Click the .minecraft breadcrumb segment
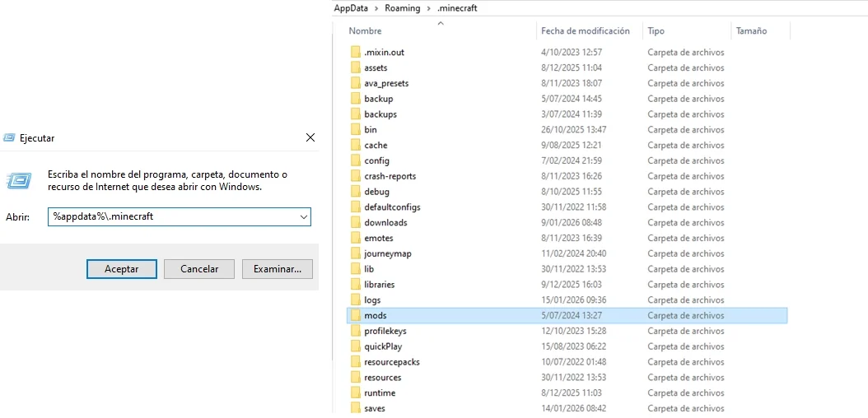Viewport: 868px width, 418px height. [456, 7]
